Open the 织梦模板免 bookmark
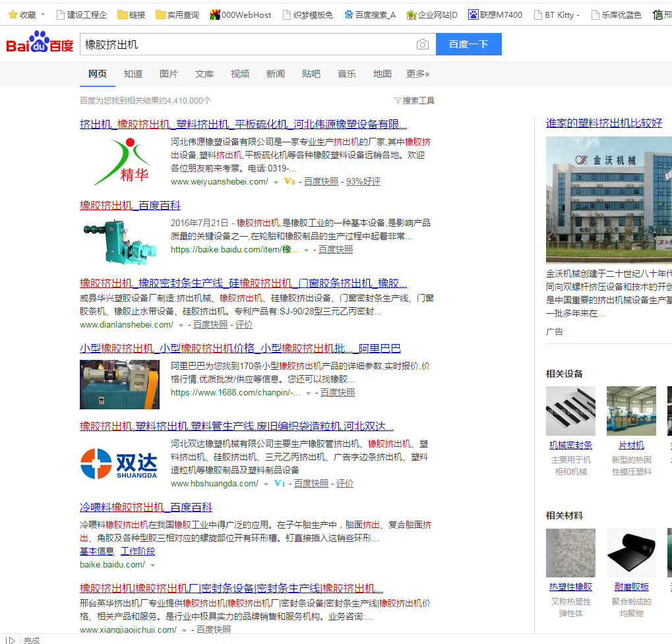672x644 pixels. point(308,15)
